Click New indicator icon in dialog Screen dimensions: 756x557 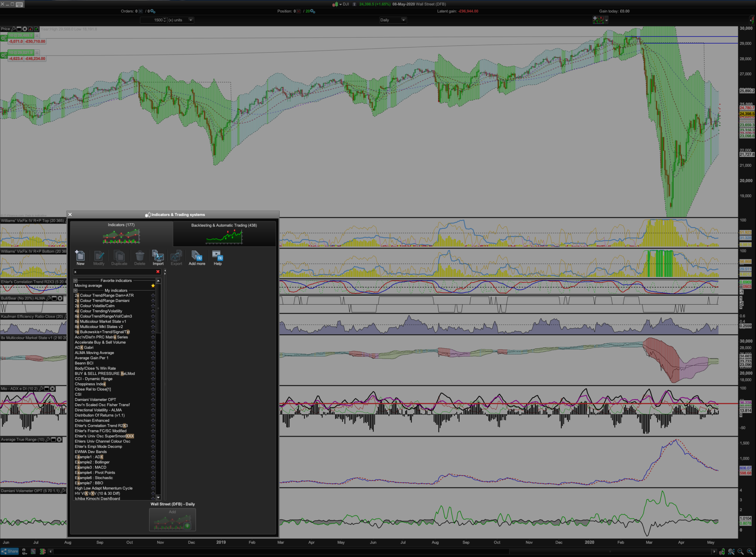pos(80,256)
